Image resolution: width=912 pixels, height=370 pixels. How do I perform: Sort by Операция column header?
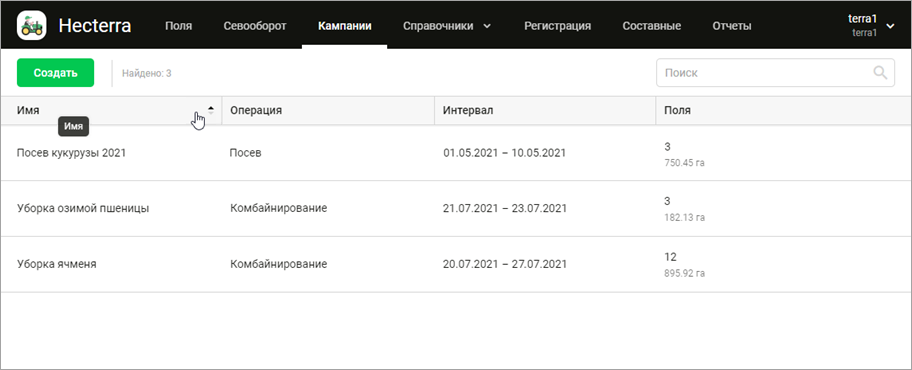point(256,110)
